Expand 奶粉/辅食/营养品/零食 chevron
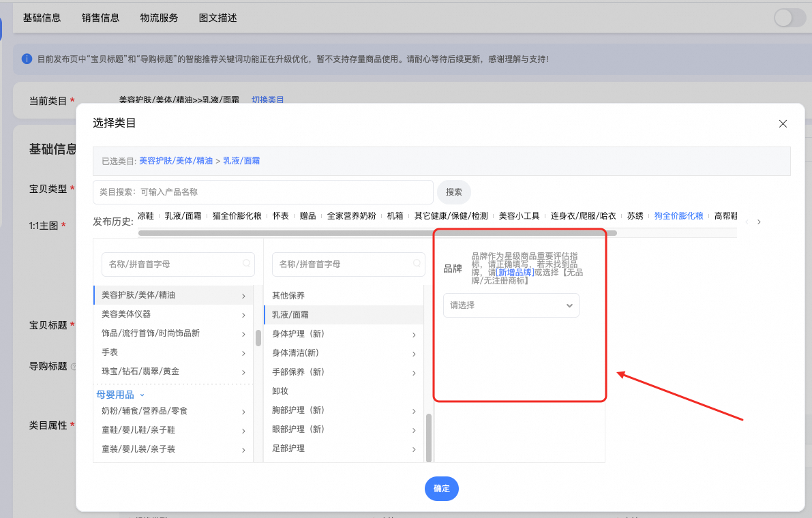Viewport: 812px width, 518px height. tap(243, 412)
